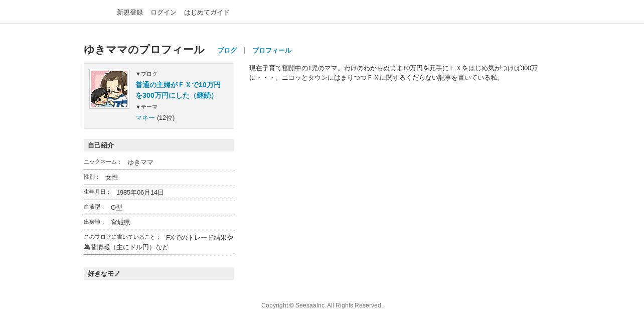644x322 pixels.
Task: Click the ▼テーマ label
Action: pyautogui.click(x=146, y=107)
